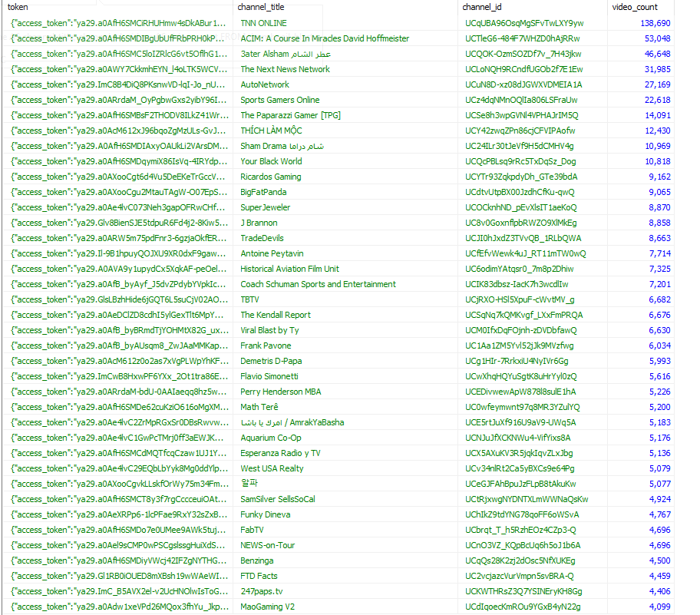
Task: Click the SuperJeweler channel title
Action: (x=265, y=207)
